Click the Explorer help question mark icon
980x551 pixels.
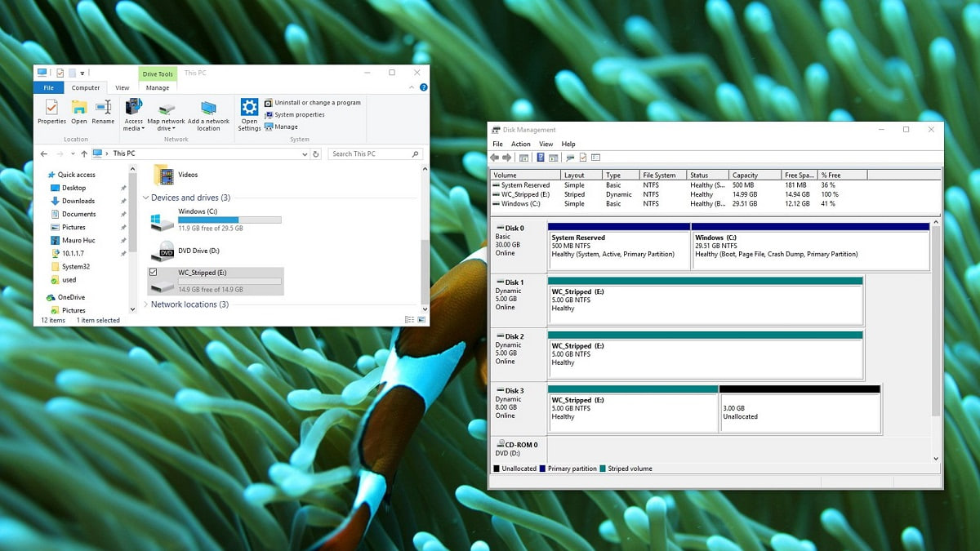click(423, 87)
